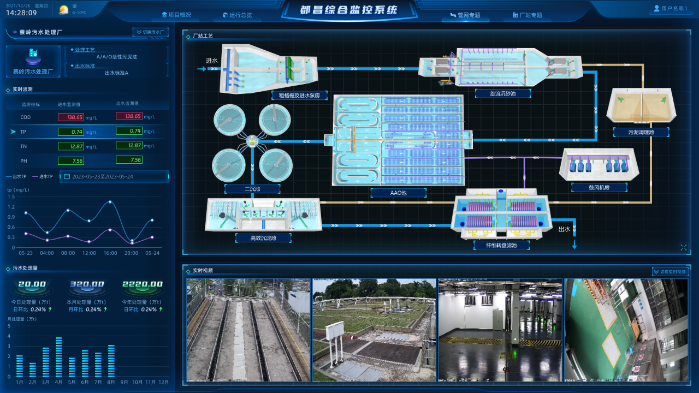
Task: Select the blower room model
Action: point(599,164)
